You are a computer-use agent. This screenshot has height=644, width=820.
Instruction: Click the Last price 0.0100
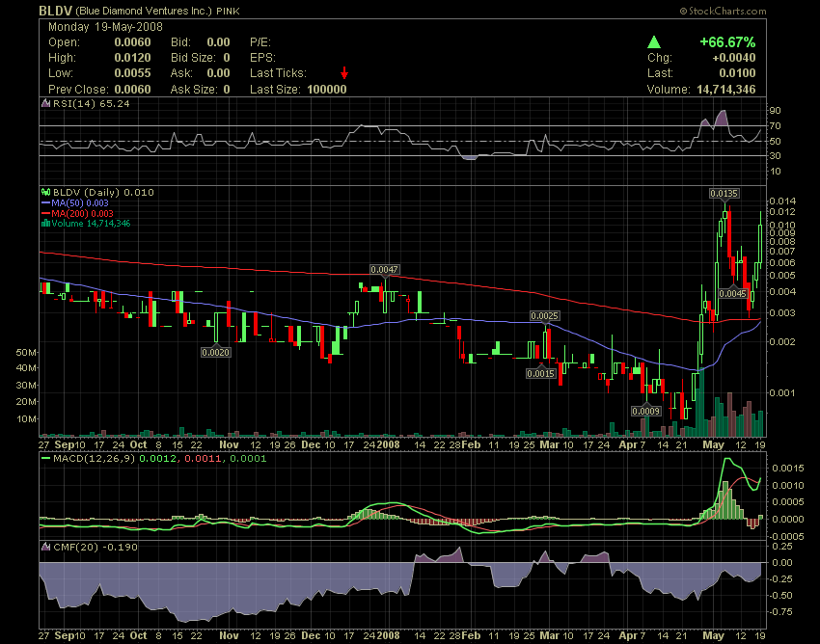tap(737, 73)
